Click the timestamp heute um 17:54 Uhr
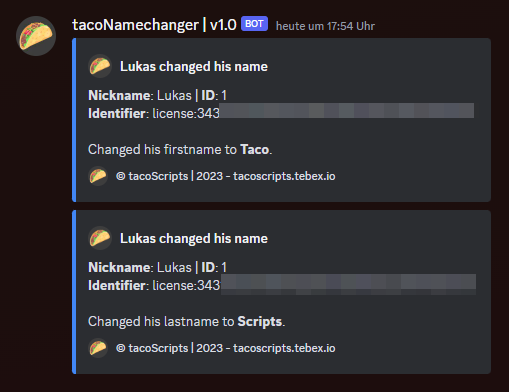The height and width of the screenshot is (392, 509). 325,26
